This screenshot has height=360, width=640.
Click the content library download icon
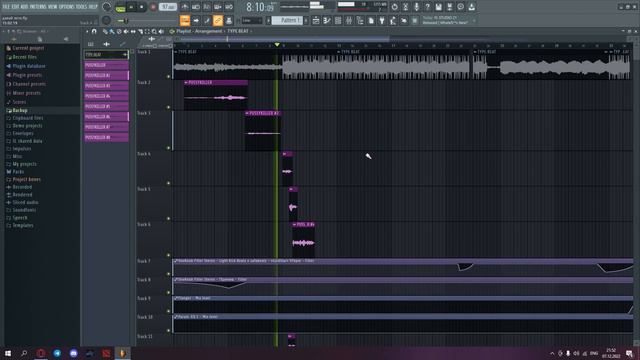click(471, 7)
